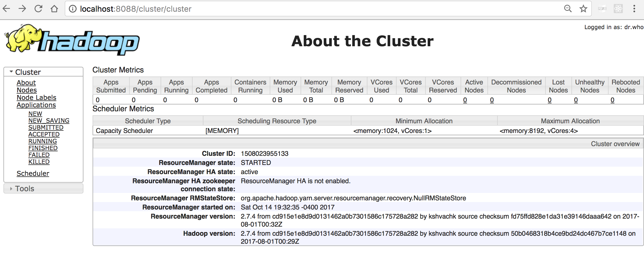This screenshot has width=644, height=258.
Task: Click the PDF extension icon
Action: pyautogui.click(x=602, y=9)
